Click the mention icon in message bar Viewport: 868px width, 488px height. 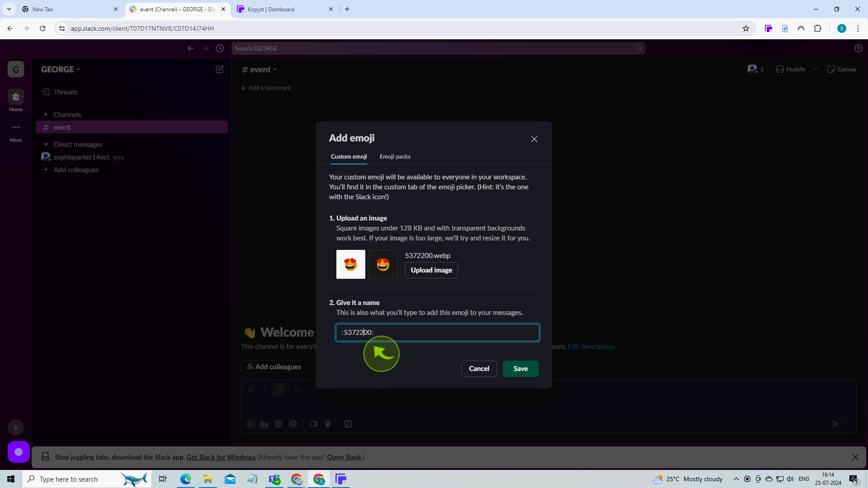tap(293, 424)
